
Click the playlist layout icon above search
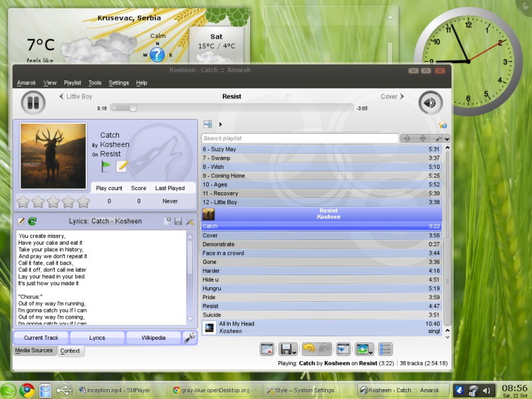[208, 124]
